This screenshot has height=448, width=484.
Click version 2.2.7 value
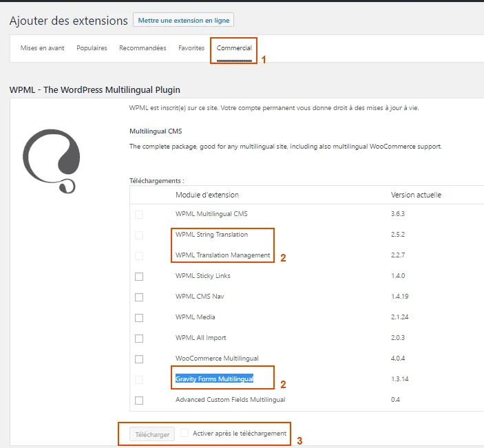(x=398, y=255)
